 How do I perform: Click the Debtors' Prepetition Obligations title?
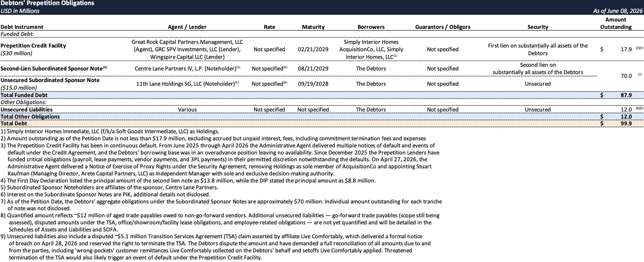(x=47, y=3)
